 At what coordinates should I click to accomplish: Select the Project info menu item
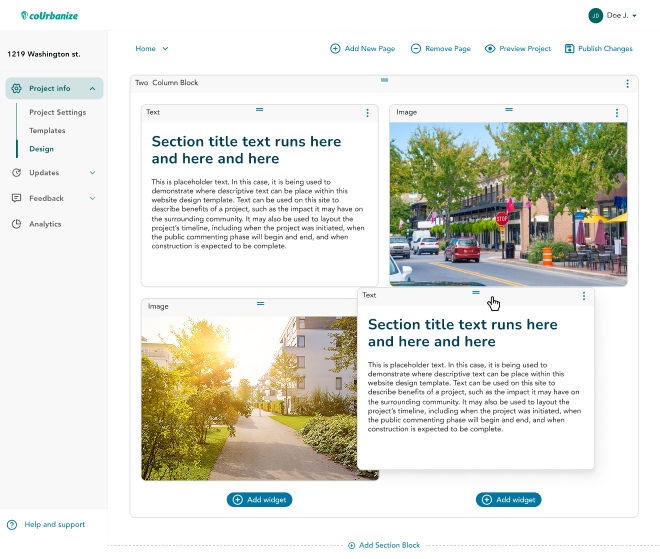pyautogui.click(x=54, y=88)
